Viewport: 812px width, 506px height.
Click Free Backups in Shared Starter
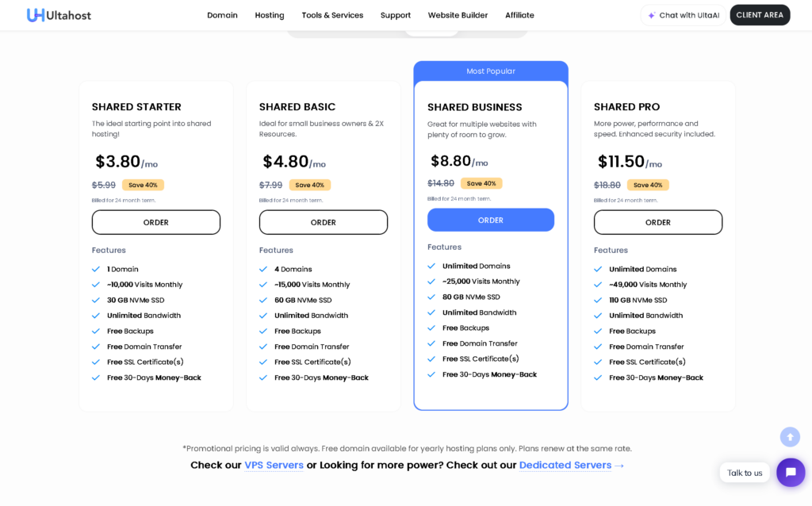[131, 331]
